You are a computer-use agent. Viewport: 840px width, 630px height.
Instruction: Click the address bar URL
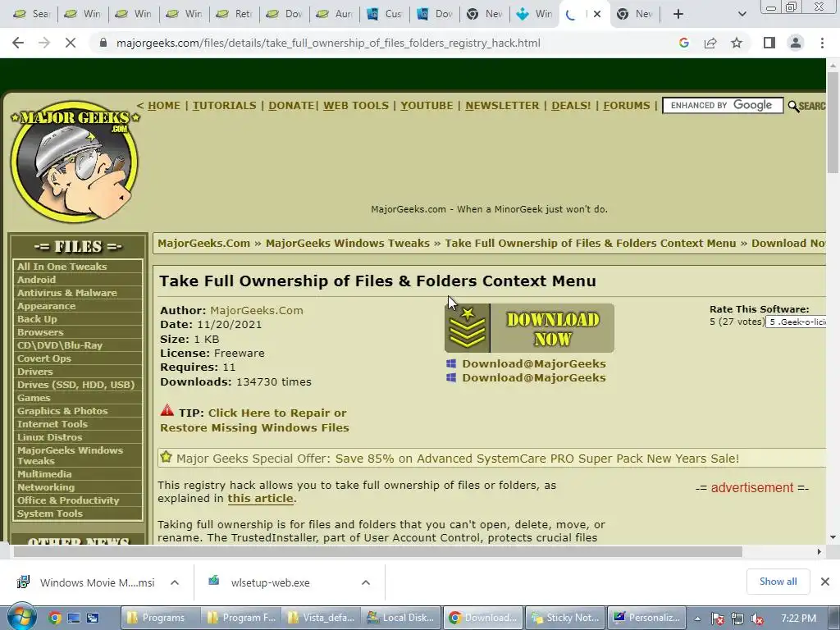tap(328, 43)
